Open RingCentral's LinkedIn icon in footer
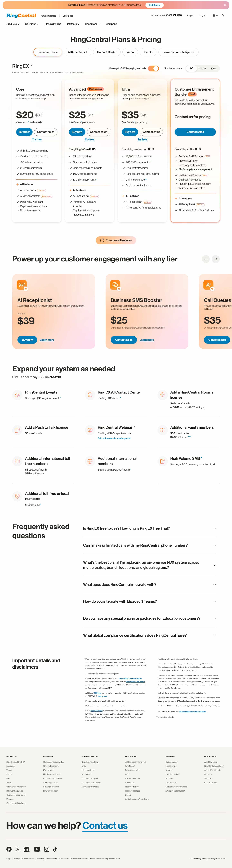This screenshot has height=868, width=232. [26, 849]
